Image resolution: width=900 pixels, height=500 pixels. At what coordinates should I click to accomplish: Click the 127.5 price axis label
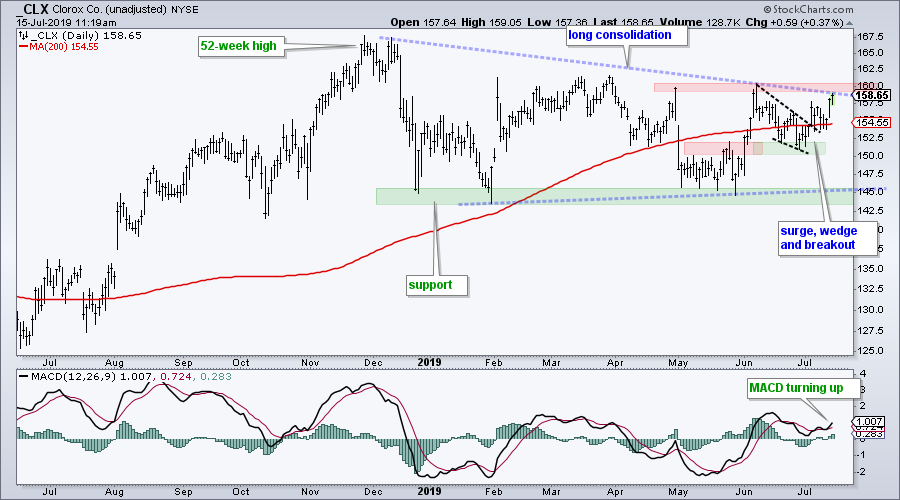pos(871,331)
